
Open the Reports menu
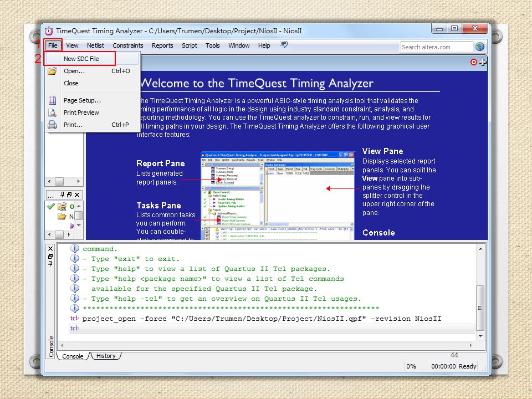click(x=162, y=45)
